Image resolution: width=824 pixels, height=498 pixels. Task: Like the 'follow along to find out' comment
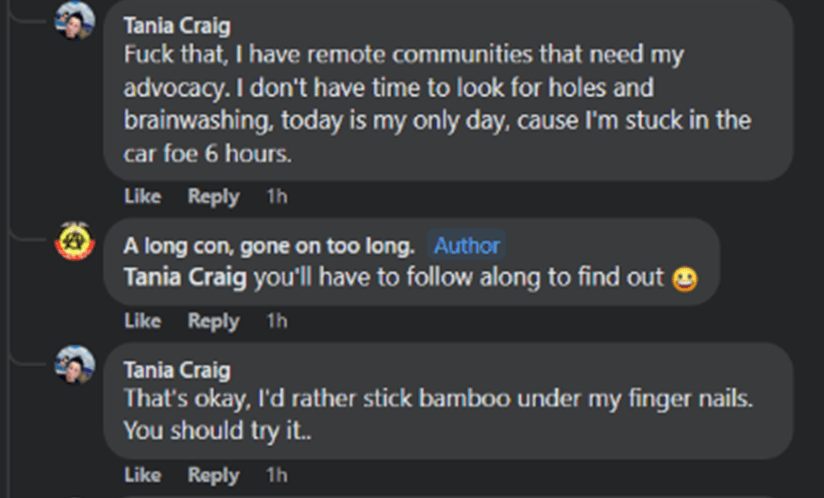142,321
